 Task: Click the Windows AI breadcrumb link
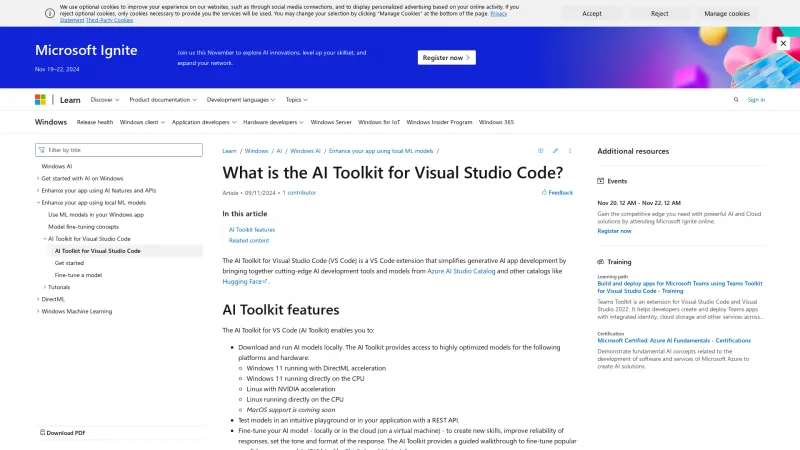305,151
